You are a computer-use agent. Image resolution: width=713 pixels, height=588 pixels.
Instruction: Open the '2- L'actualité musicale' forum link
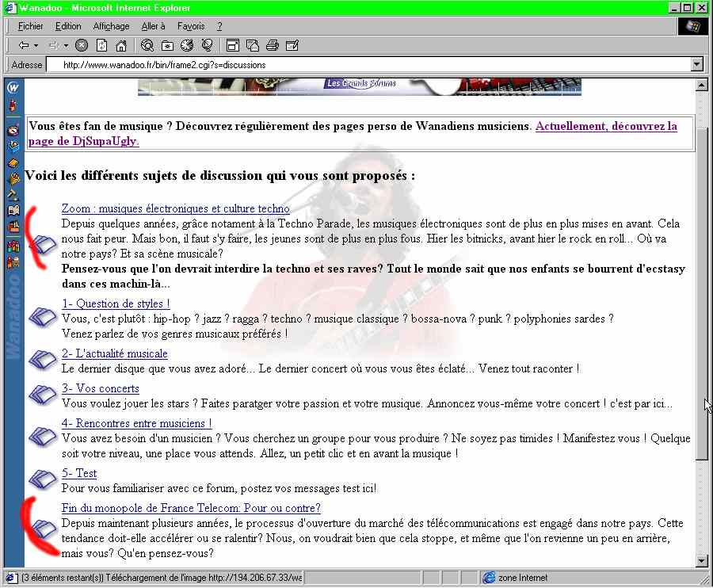115,353
